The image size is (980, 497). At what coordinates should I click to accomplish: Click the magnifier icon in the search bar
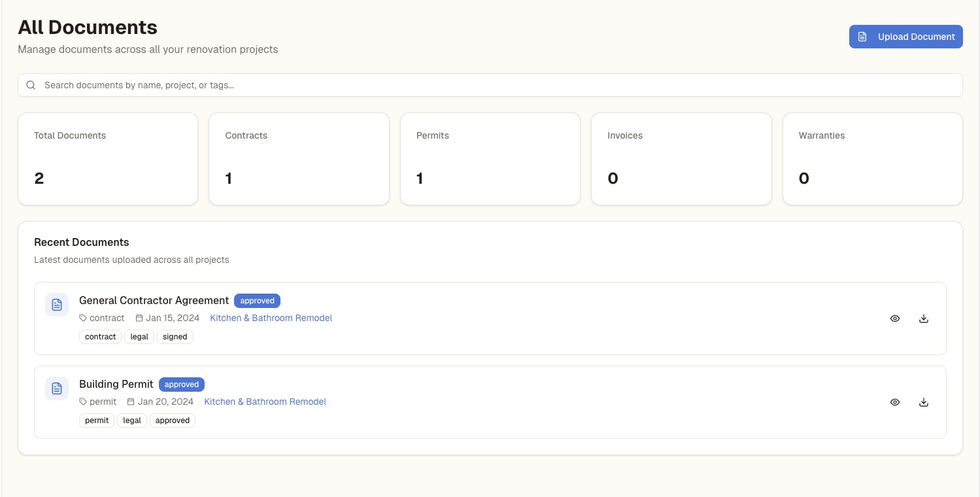pyautogui.click(x=31, y=85)
